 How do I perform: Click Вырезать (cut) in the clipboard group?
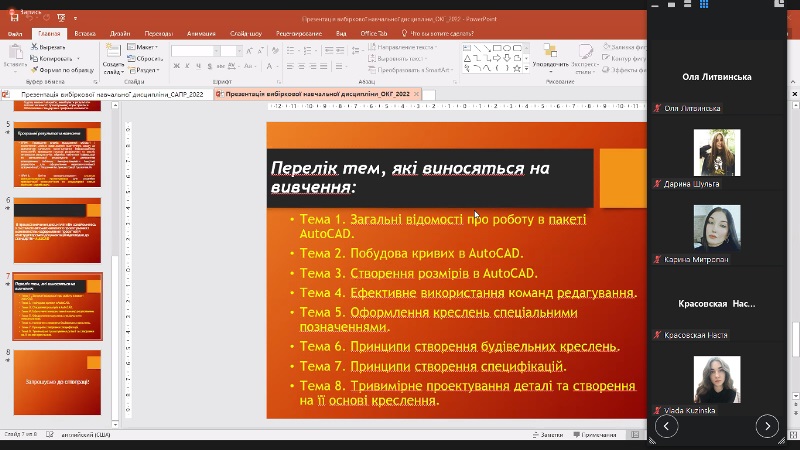point(47,47)
